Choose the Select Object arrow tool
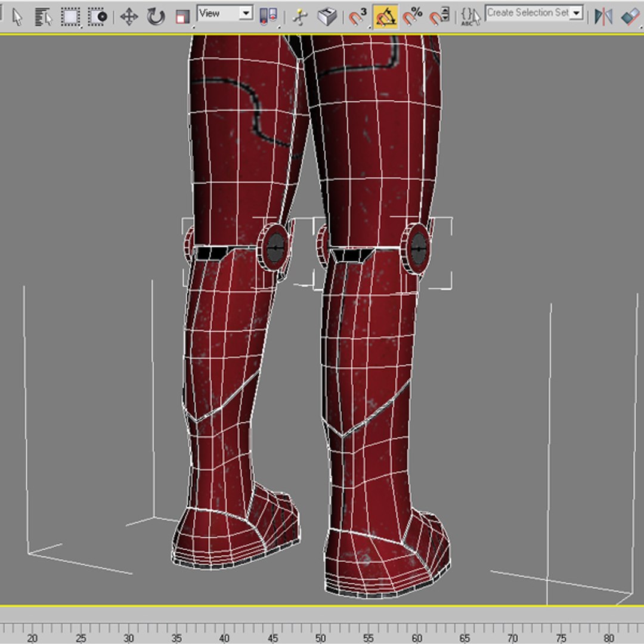Screen dimensions: 644x644 coord(17,17)
